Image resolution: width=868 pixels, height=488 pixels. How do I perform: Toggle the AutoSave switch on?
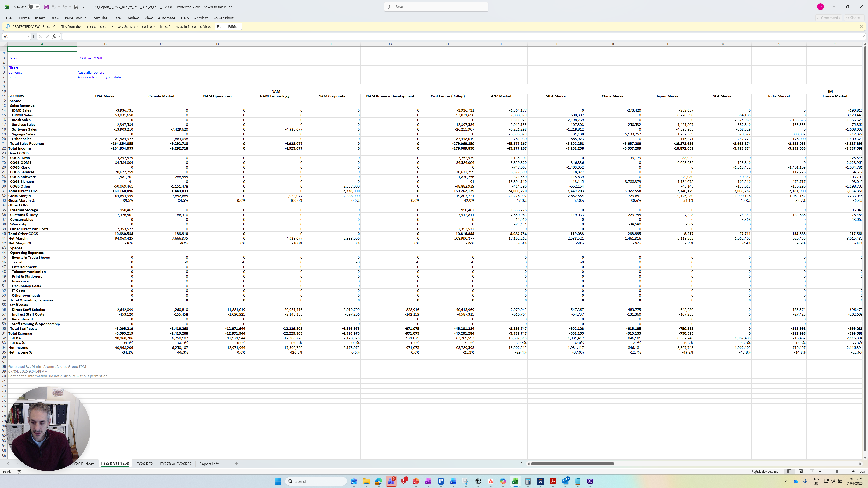(34, 7)
